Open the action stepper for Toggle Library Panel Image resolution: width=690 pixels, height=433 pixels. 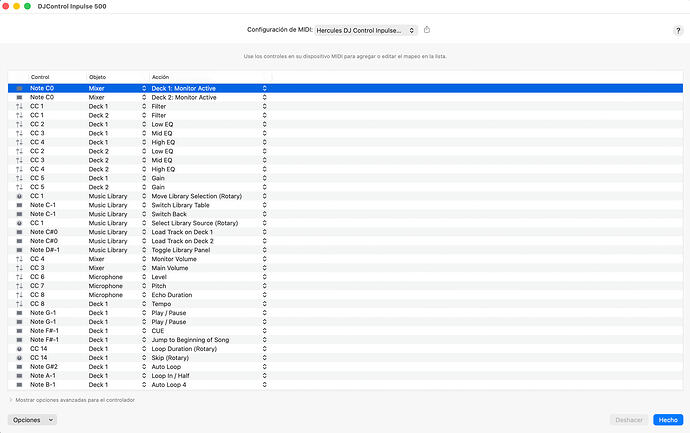coord(264,250)
